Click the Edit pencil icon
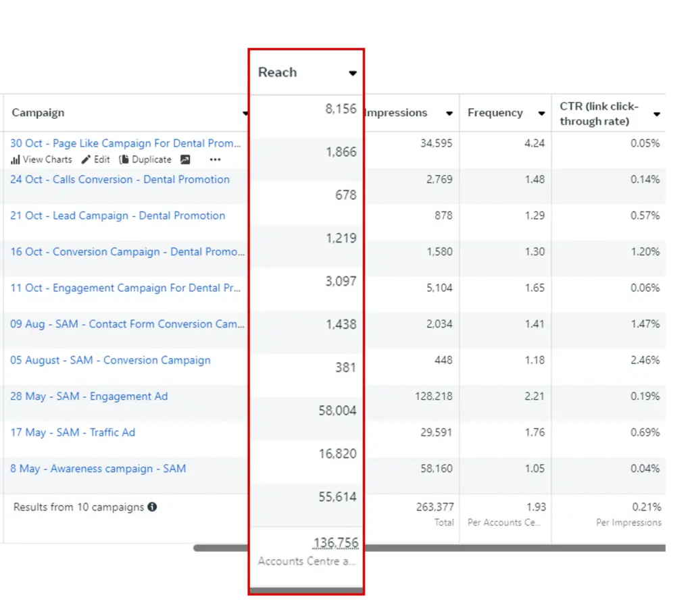 click(86, 160)
